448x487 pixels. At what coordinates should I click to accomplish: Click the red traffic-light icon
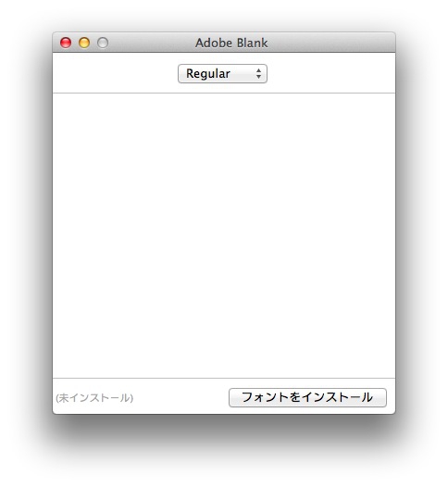click(x=66, y=43)
